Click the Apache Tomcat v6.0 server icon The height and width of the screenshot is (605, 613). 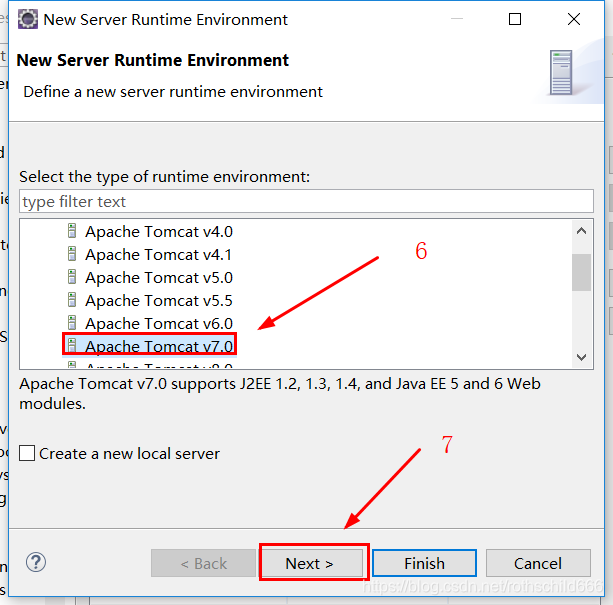click(x=72, y=323)
